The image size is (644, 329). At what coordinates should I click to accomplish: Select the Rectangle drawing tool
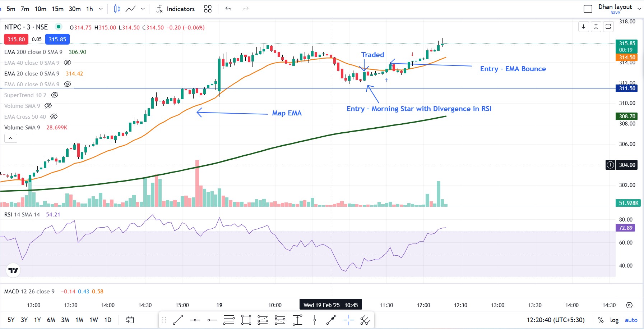tap(246, 320)
